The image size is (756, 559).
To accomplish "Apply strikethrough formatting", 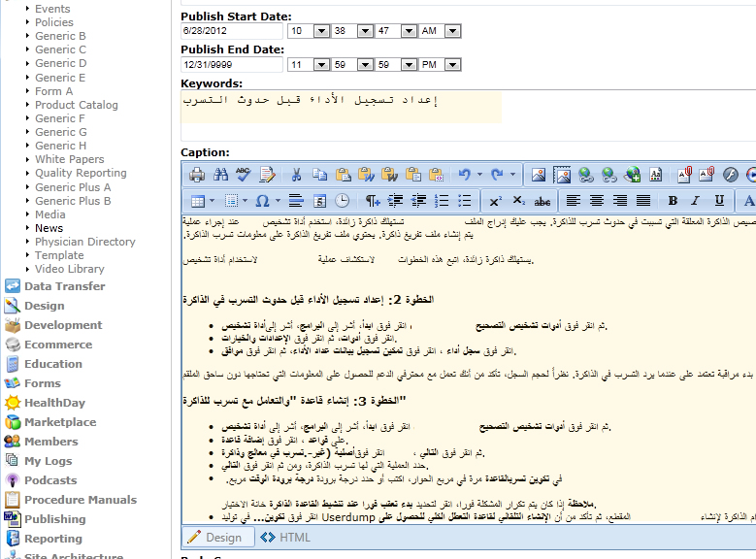I will (x=542, y=201).
